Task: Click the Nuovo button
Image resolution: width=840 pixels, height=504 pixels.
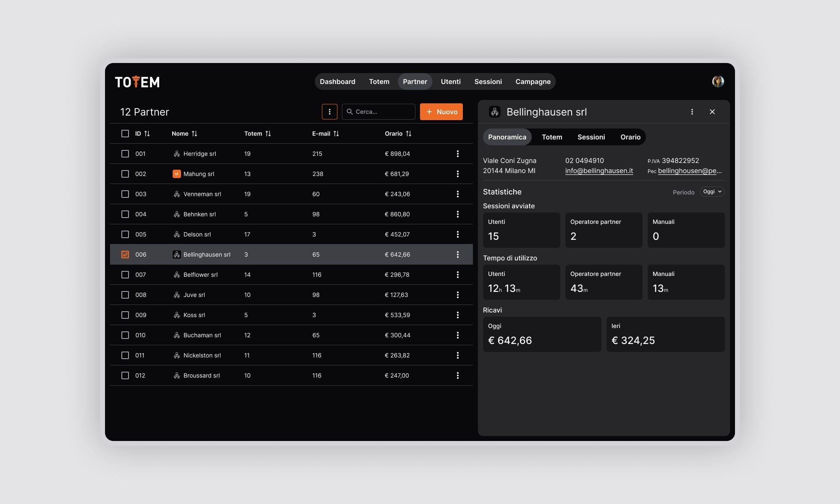Action: click(x=441, y=112)
